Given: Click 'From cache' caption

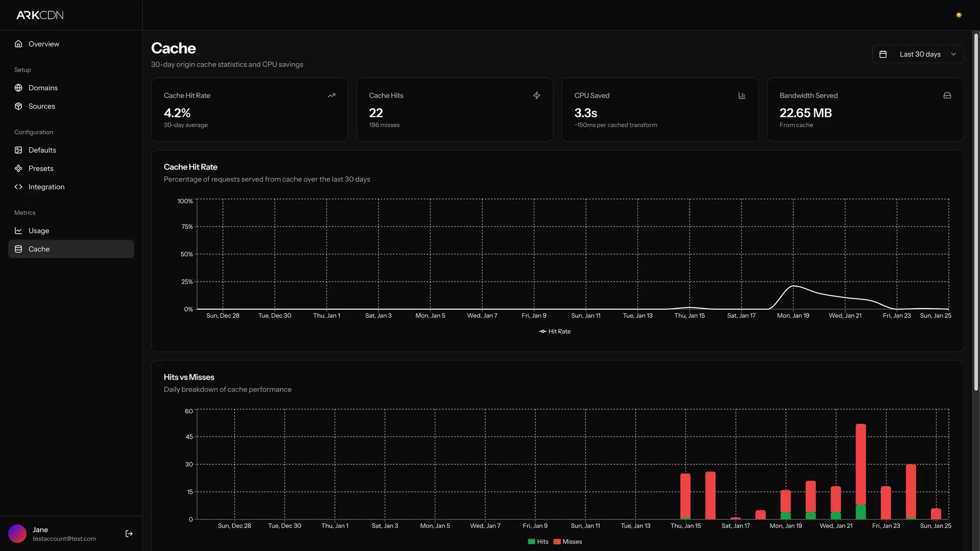Looking at the screenshot, I should [796, 125].
